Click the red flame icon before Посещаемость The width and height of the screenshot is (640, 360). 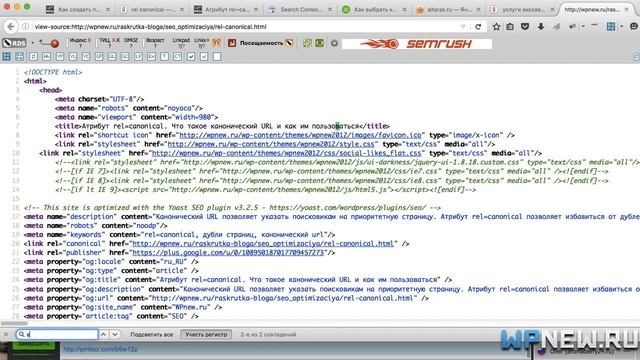[232, 43]
